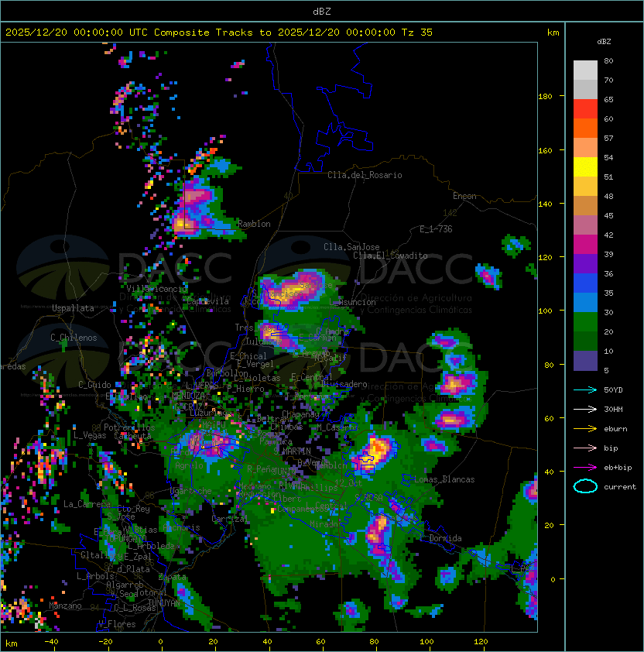This screenshot has height=652, width=644.
Task: Click the Dormida town label
Action: click(445, 538)
